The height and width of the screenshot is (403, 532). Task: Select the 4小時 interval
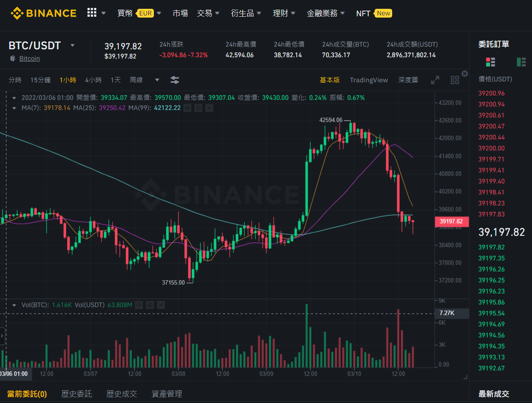coord(93,80)
